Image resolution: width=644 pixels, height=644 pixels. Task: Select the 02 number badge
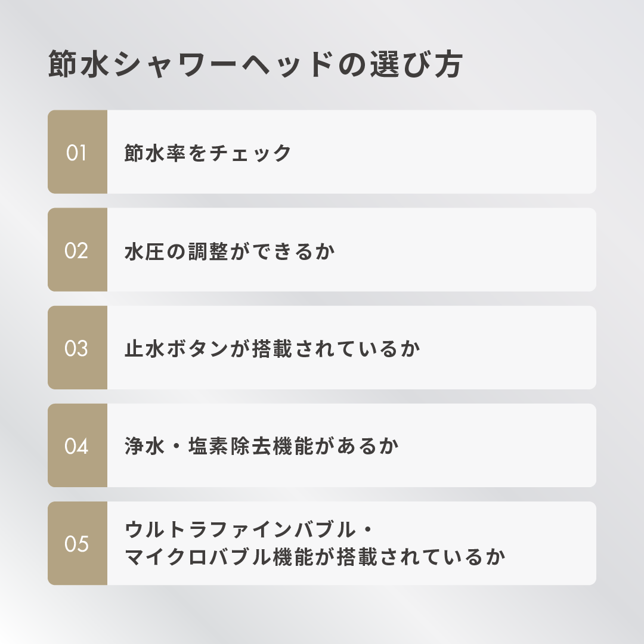coord(77,250)
